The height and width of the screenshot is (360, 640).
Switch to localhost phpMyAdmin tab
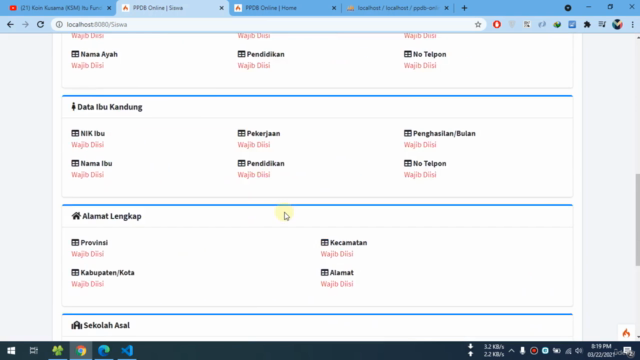pos(397,8)
